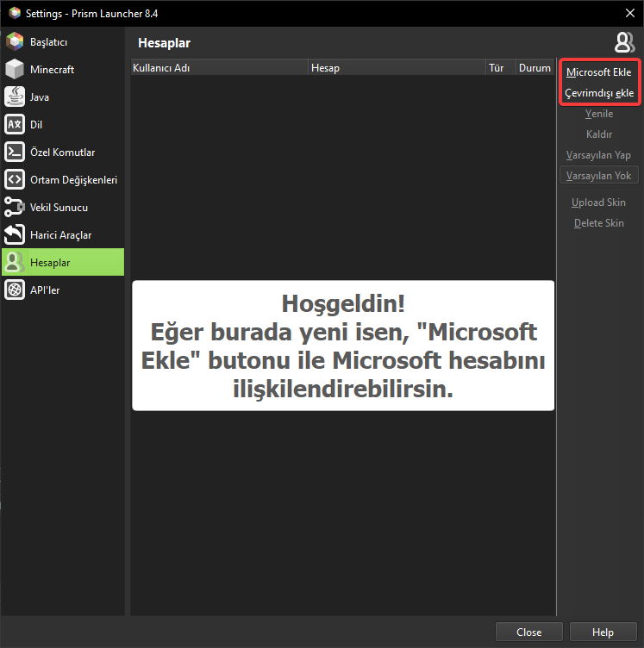The image size is (644, 648).
Task: Click the Help button
Action: (603, 632)
